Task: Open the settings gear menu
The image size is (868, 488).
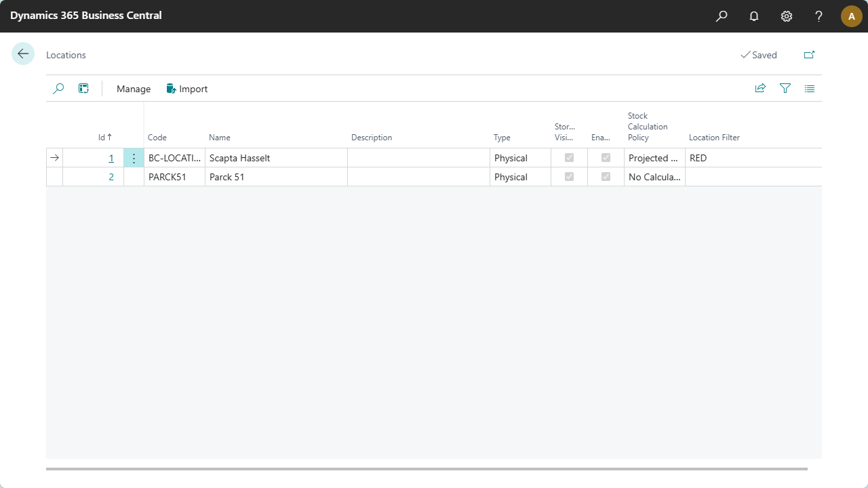Action: coord(787,16)
